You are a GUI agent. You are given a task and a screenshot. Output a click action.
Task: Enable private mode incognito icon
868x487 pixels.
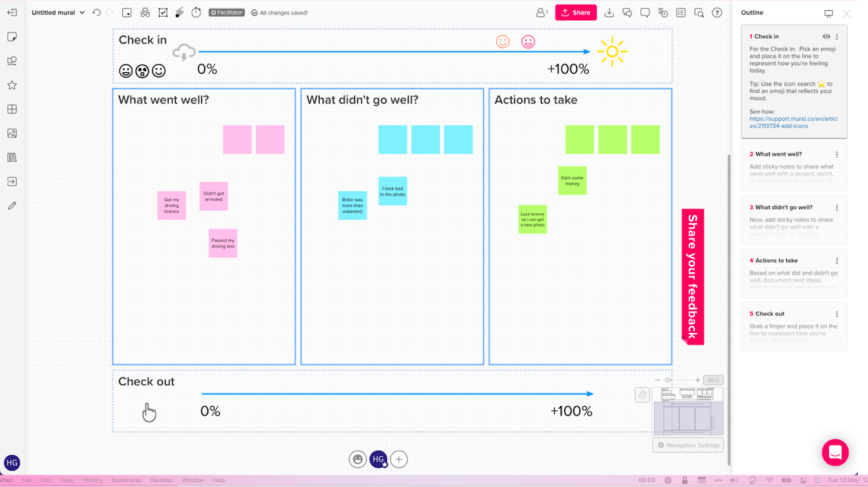[145, 12]
